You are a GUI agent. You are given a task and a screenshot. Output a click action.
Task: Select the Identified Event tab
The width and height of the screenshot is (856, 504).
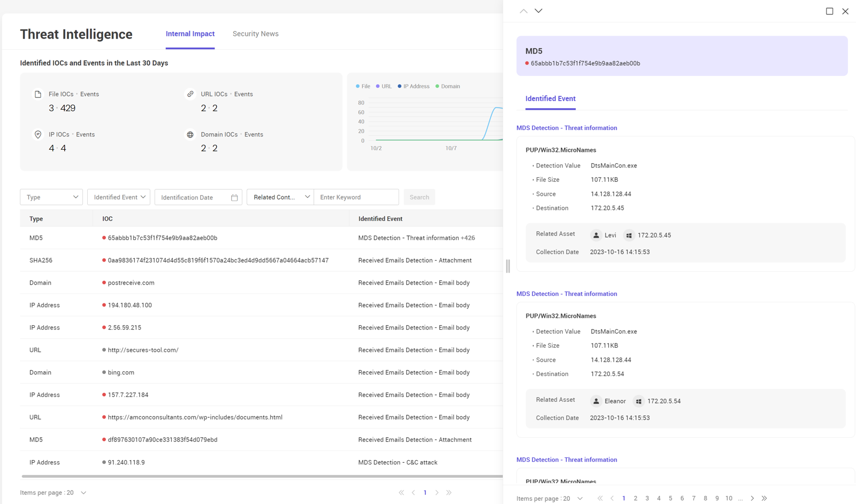[550, 99]
